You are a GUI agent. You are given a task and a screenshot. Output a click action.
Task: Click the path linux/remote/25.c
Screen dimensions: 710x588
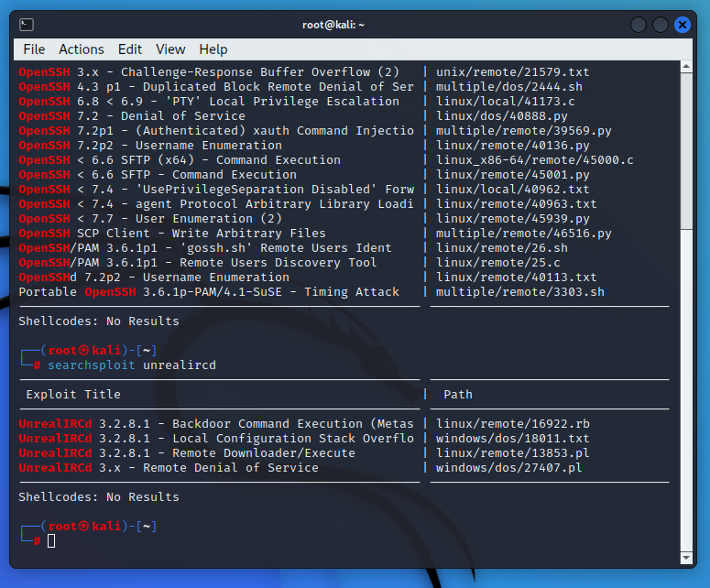[x=498, y=263]
